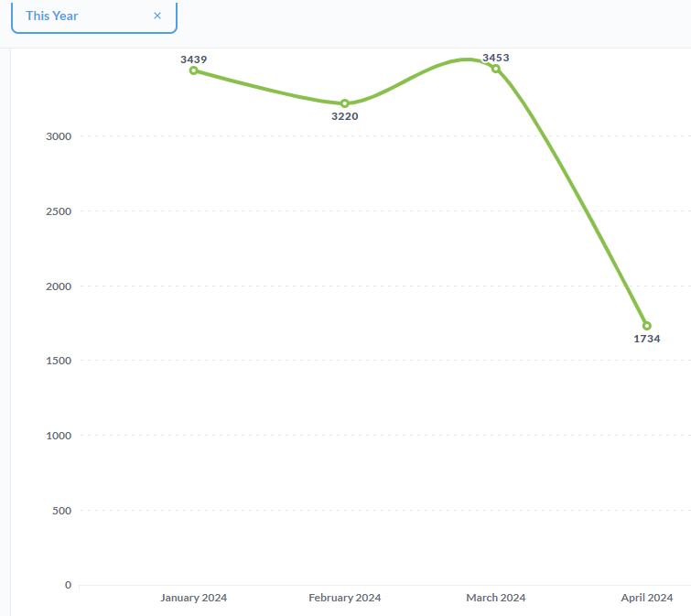Click the 1734 value label
Screen dimensions: 691x616
pyautogui.click(x=647, y=339)
